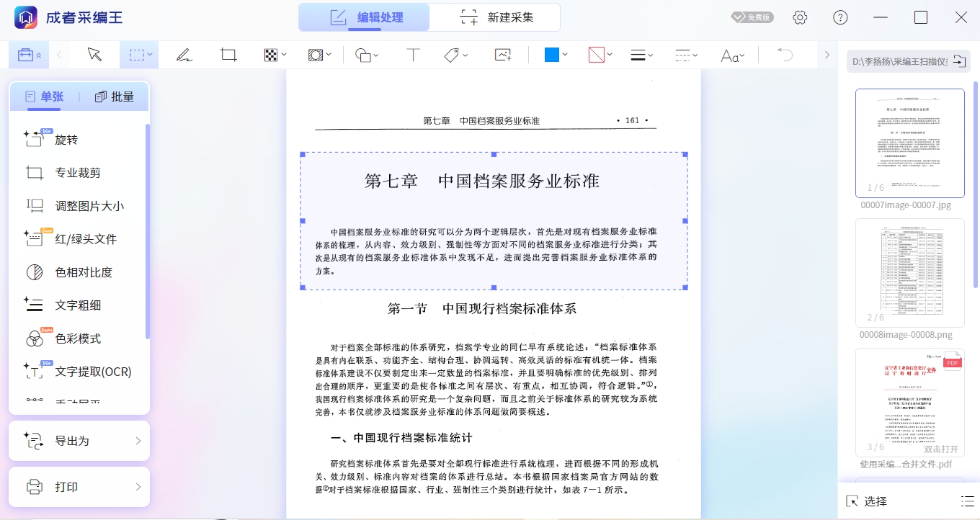The width and height of the screenshot is (980, 520).
Task: Expand the tag tool dropdown arrow
Action: tap(465, 55)
